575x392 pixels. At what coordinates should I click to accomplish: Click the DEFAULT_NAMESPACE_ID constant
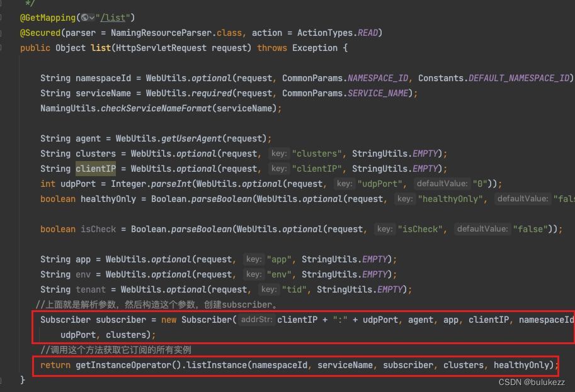(519, 78)
